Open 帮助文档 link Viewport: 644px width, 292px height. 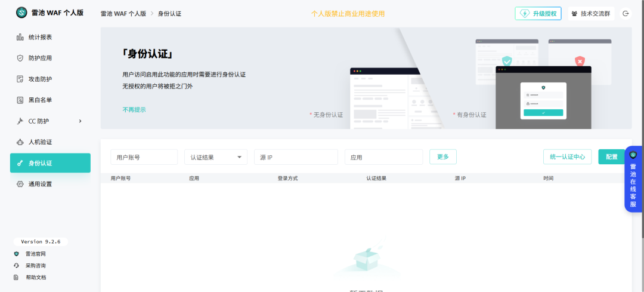point(35,277)
